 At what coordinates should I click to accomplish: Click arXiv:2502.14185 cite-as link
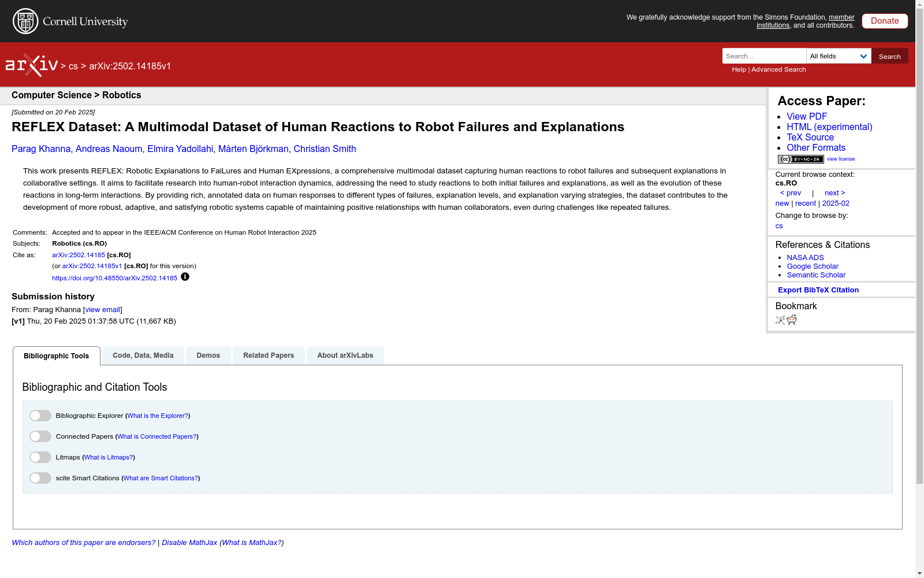79,255
